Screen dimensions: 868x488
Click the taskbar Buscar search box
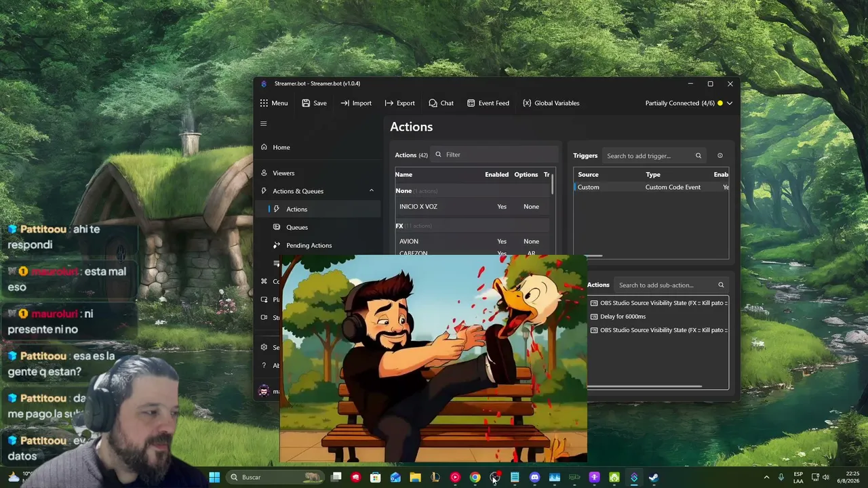[275, 477]
